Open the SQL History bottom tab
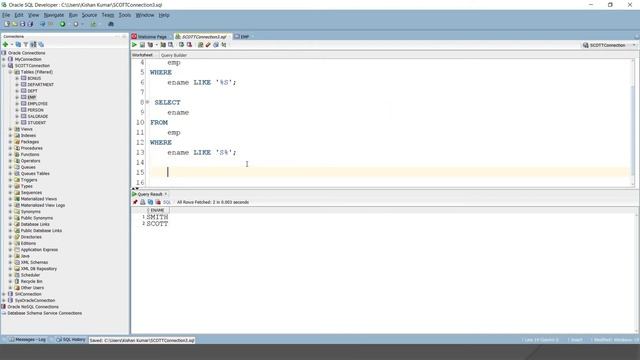Screen dimensions: 640x360 (71, 340)
